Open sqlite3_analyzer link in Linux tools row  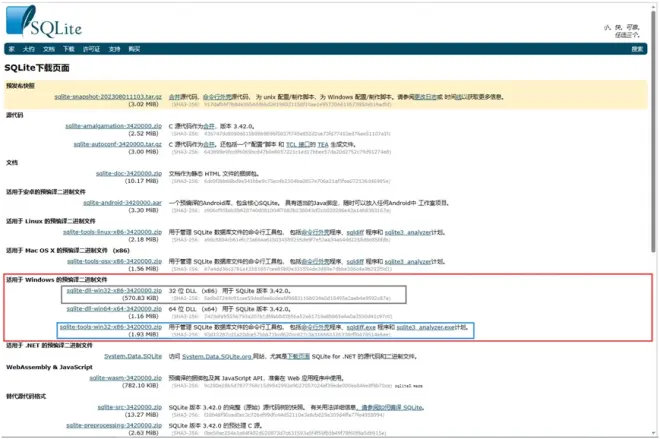408,232
